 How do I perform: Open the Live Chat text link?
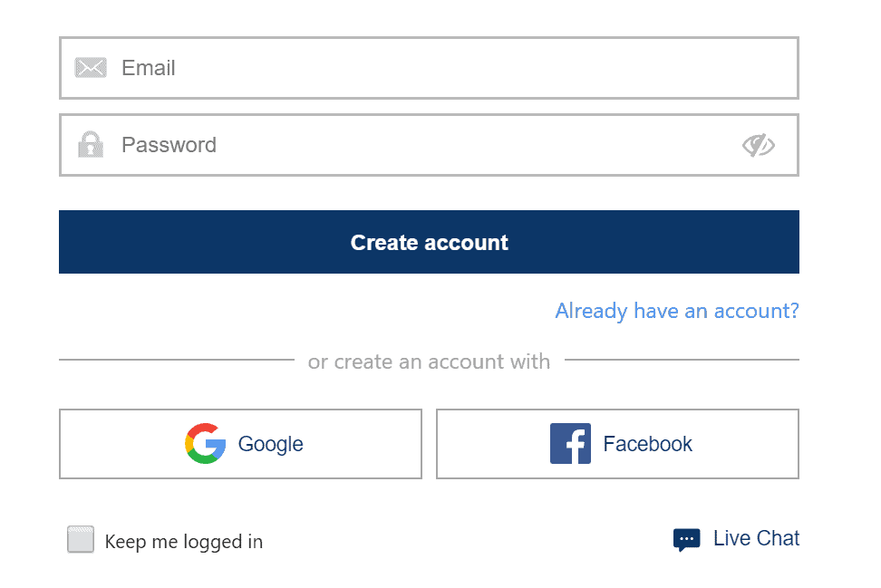coord(756,538)
